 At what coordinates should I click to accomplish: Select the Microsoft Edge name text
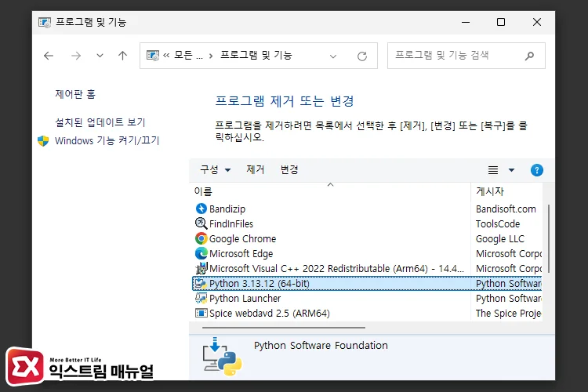click(241, 254)
